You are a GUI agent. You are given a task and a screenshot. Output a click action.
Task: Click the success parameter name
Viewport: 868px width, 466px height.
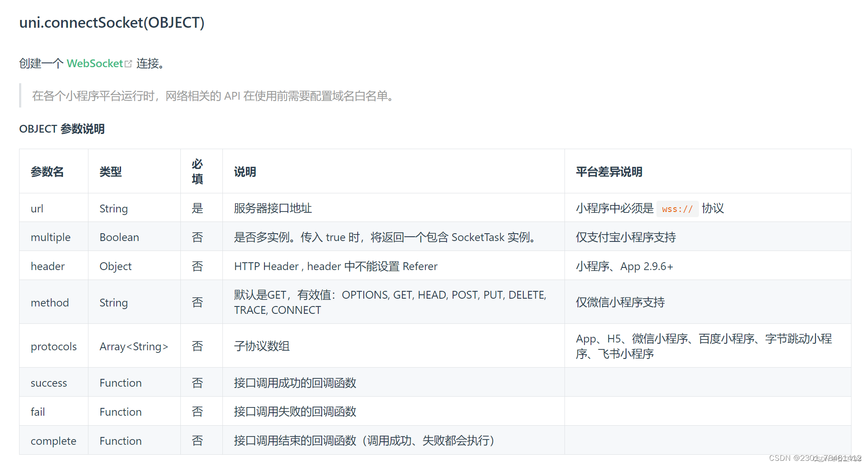(x=49, y=383)
